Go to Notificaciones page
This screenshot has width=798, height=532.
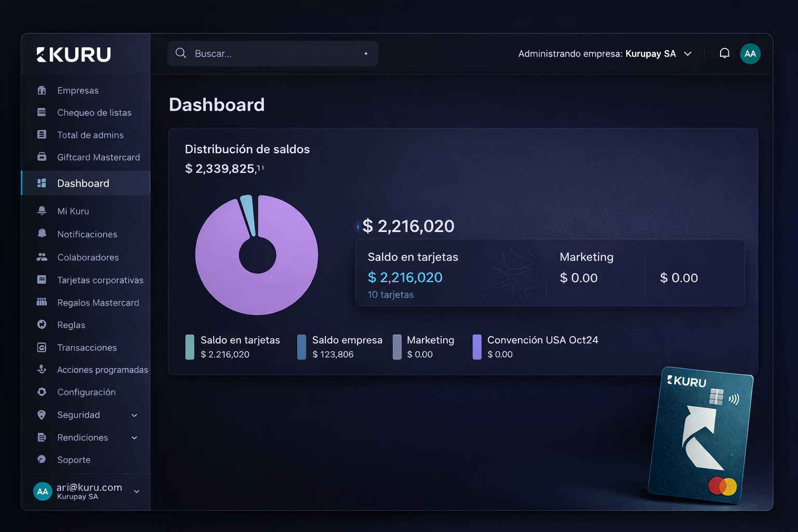pos(86,234)
